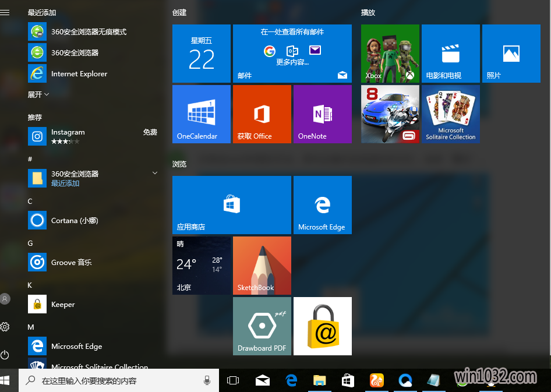Select Internet Explorer from the app list
Image resolution: width=551 pixels, height=392 pixels.
[x=79, y=74]
